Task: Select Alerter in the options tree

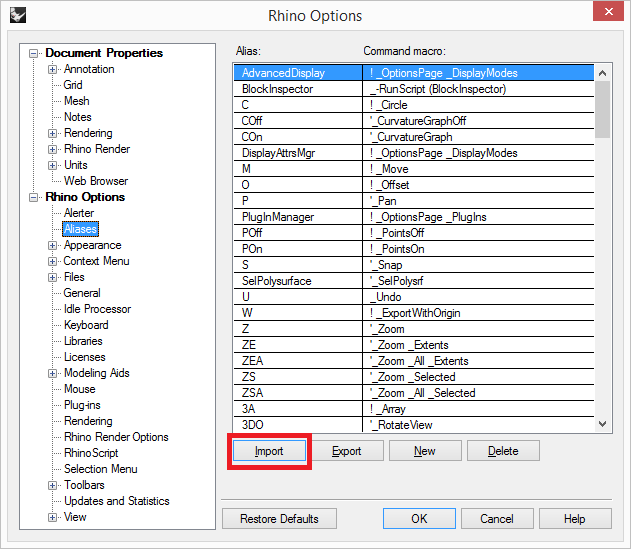Action: coord(79,213)
